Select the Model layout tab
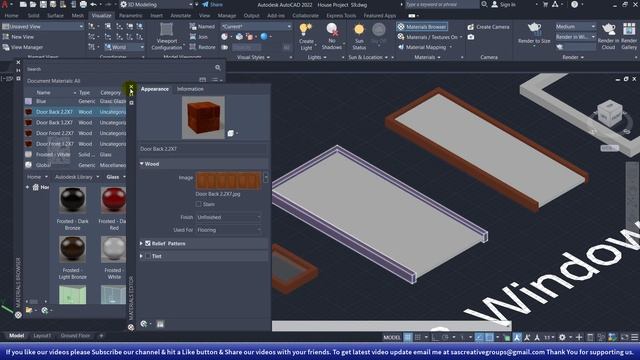This screenshot has height=360, width=640. 16,336
